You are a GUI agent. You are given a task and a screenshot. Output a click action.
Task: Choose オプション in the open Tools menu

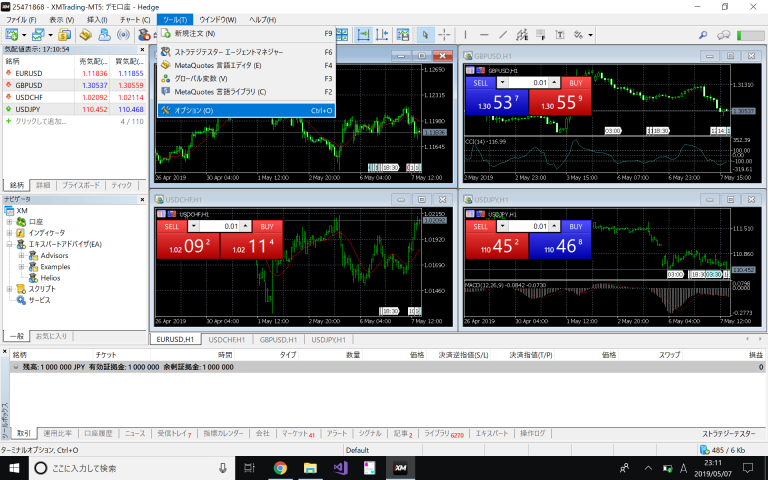(x=194, y=110)
